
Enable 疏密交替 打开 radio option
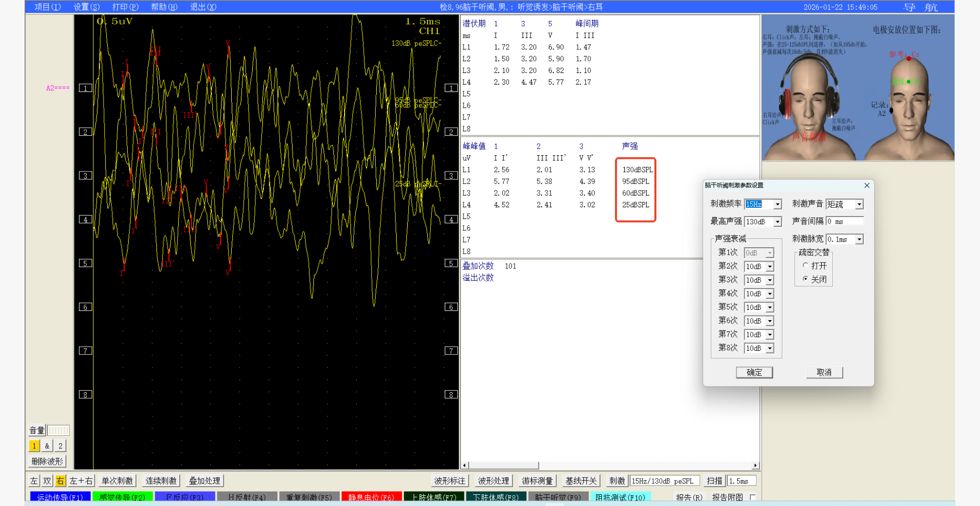tap(805, 266)
